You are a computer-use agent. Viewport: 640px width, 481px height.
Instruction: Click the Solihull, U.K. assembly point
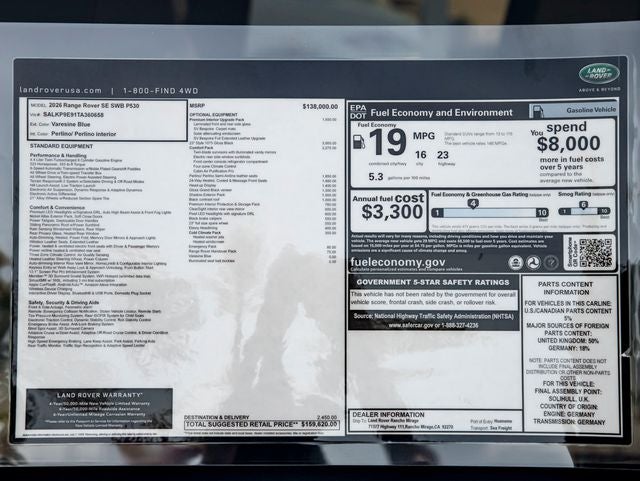568,399
